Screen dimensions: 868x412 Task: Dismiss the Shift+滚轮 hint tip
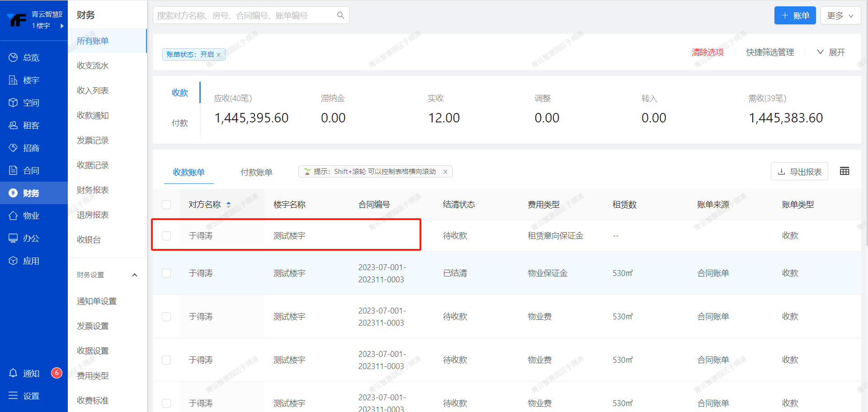[445, 172]
